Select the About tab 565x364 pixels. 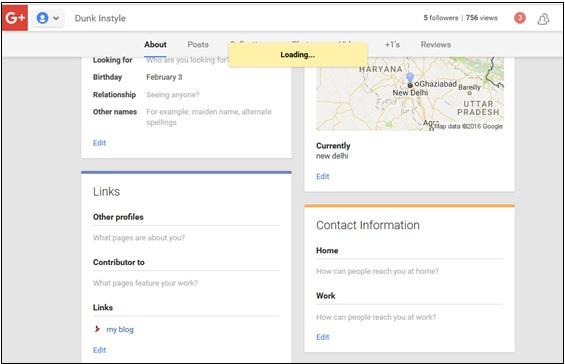[x=155, y=44]
